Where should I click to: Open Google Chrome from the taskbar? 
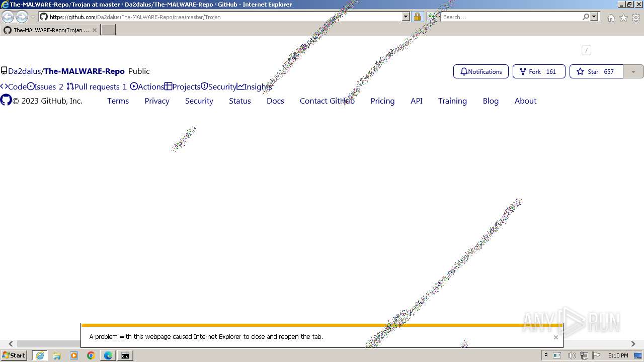pos(91,355)
